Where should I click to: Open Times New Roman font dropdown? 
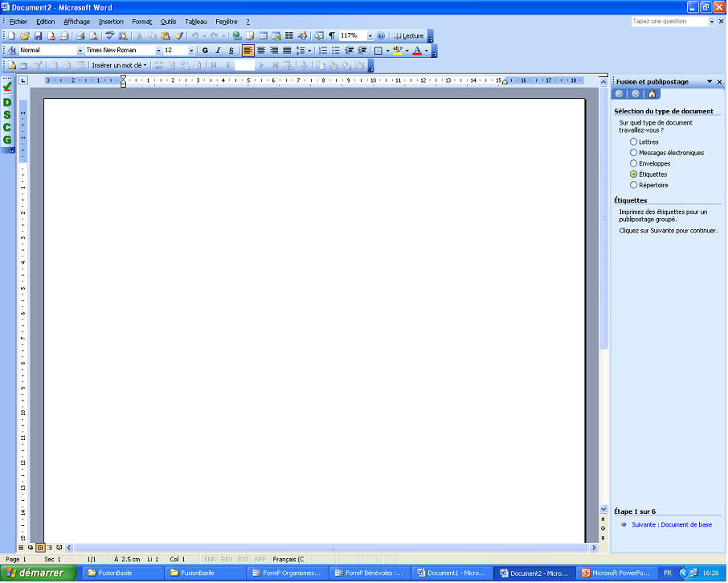(158, 50)
